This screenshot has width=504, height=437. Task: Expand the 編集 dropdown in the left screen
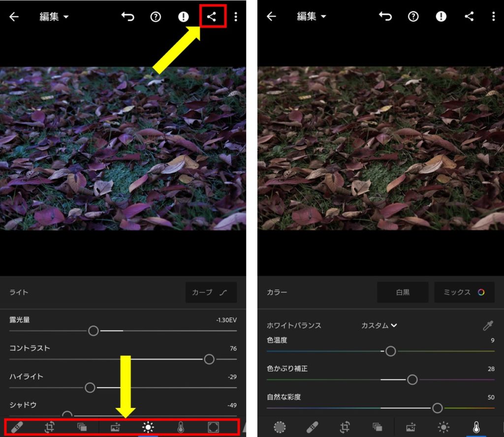pyautogui.click(x=54, y=16)
